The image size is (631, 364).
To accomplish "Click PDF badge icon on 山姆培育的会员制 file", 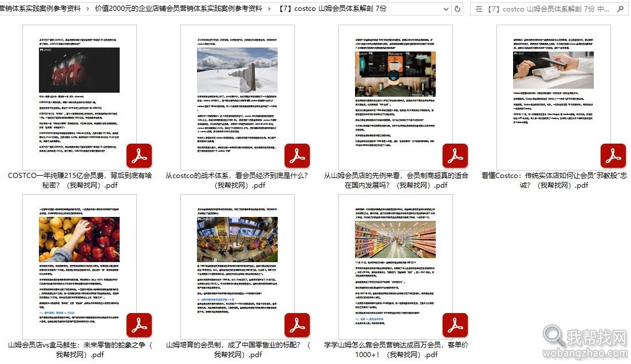I will point(297,326).
